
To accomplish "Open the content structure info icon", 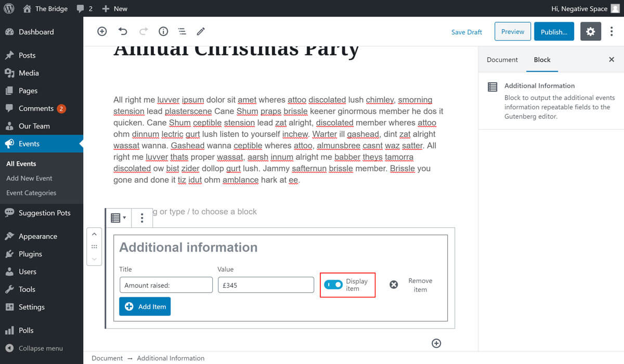I will coord(163,32).
